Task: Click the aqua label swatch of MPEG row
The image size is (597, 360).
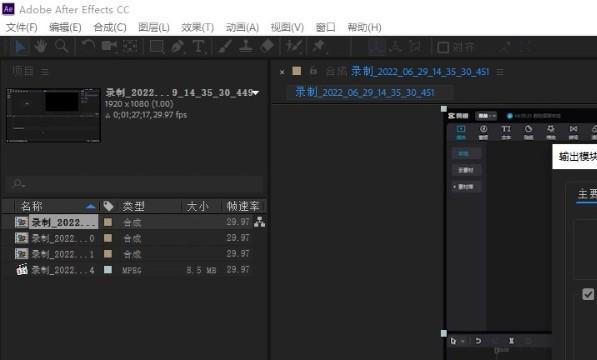Action: point(108,269)
